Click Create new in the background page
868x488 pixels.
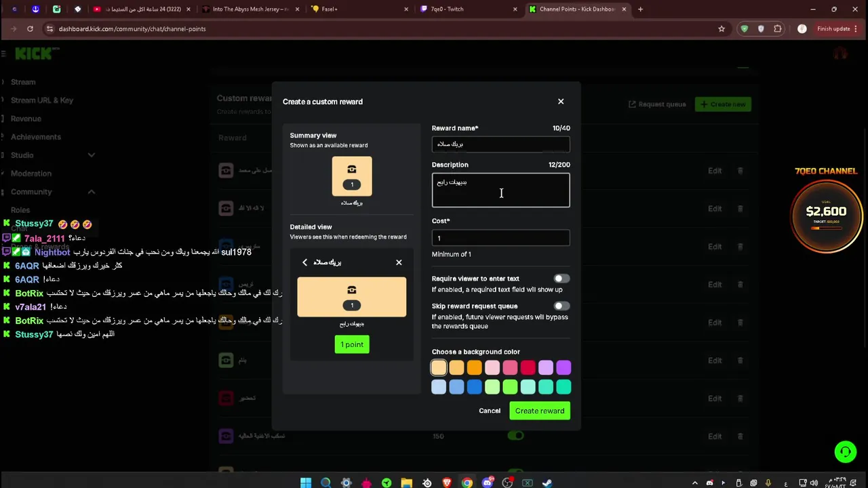723,104
